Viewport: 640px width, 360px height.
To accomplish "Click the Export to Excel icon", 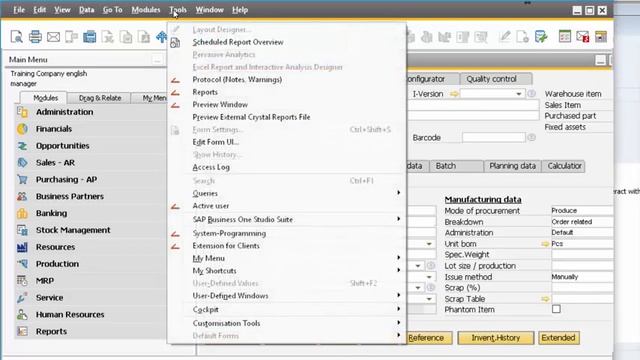I will [x=108, y=37].
